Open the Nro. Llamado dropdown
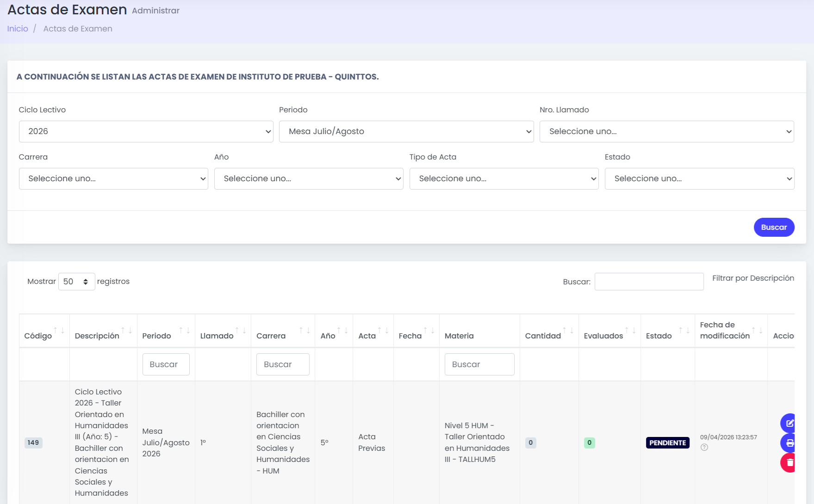Viewport: 814px width, 504px height. pyautogui.click(x=667, y=131)
